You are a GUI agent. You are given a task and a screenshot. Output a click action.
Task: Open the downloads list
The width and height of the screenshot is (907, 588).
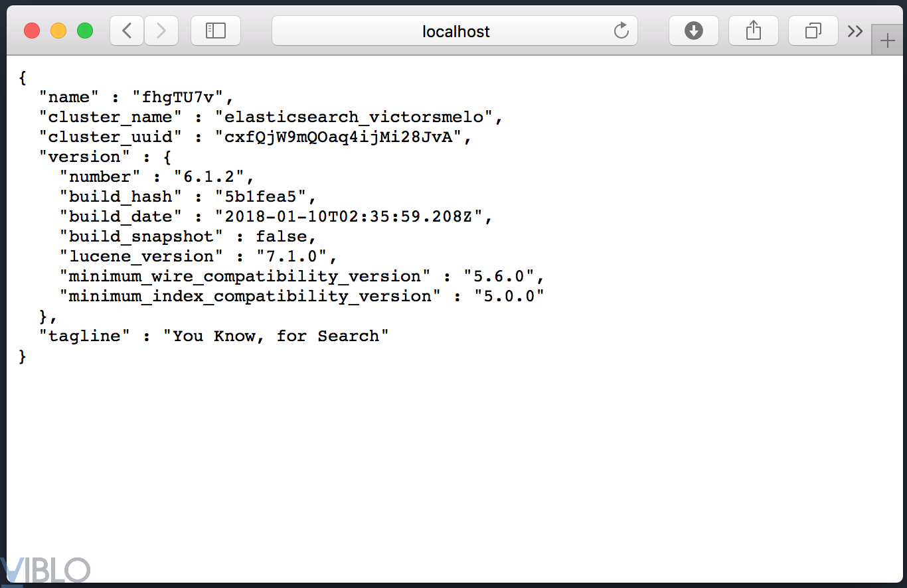[x=693, y=31]
